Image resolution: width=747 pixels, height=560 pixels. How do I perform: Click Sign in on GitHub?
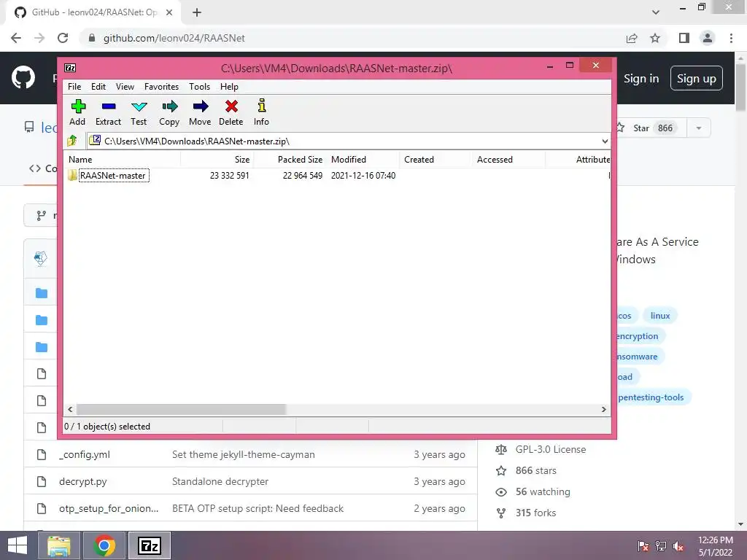(641, 79)
